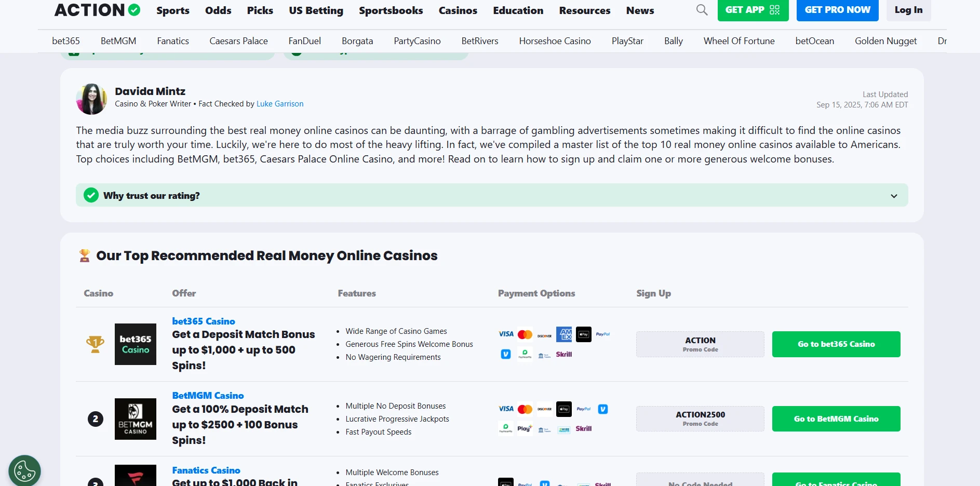Screen dimensions: 980x486
Task: Click the Skrill icon in BetMGM row
Action: pos(584,428)
